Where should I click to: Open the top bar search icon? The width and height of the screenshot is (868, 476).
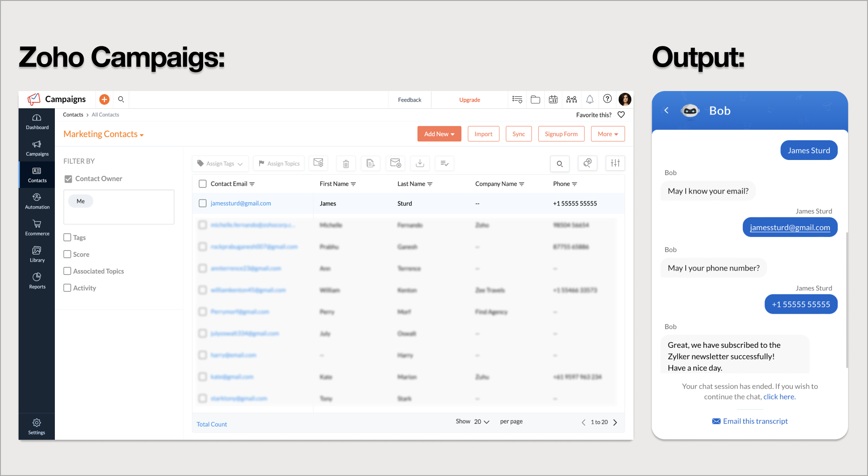[x=121, y=99]
